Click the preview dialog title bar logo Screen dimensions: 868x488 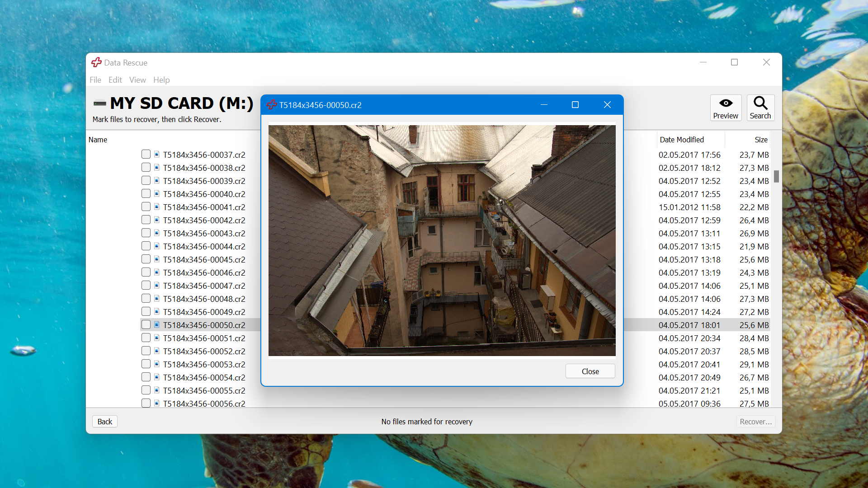coord(271,105)
